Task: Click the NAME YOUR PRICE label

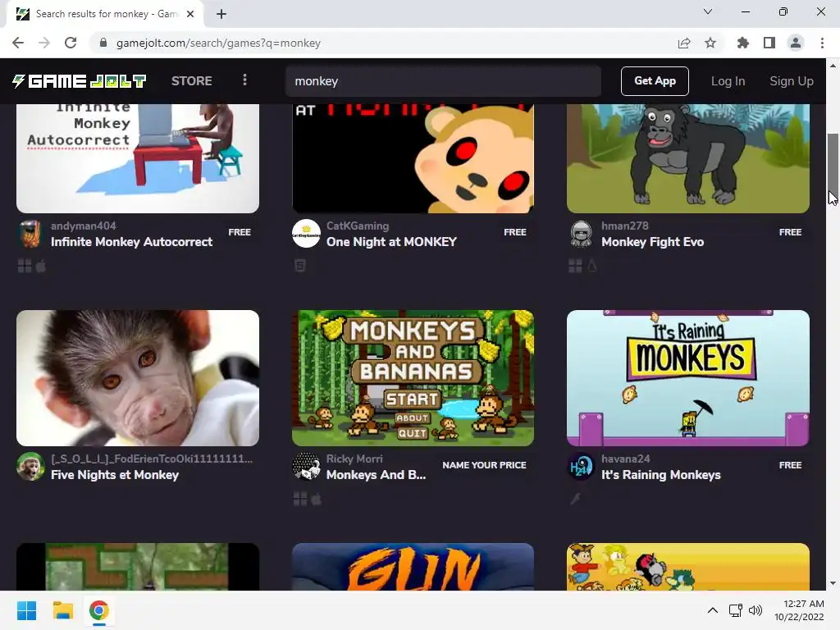Action: point(484,465)
